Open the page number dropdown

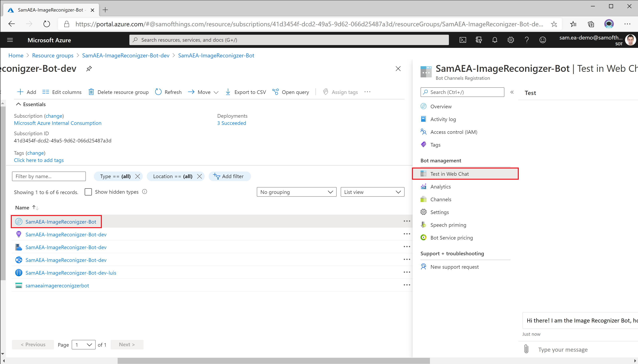(x=84, y=344)
